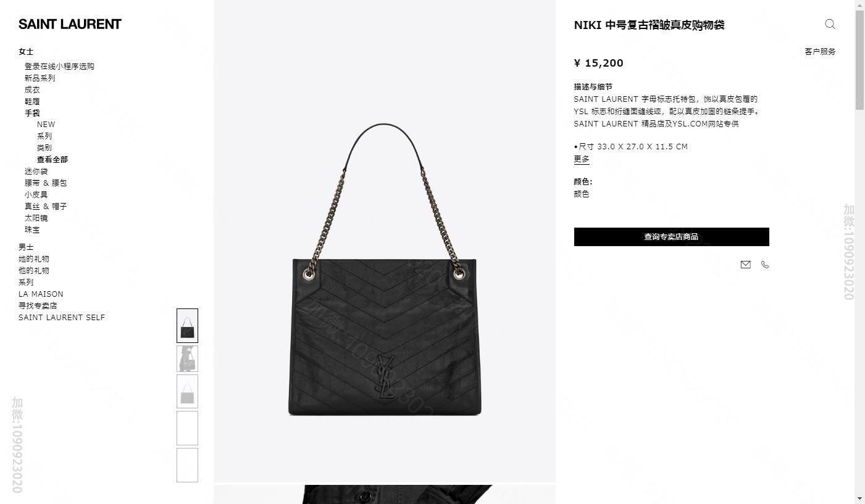The width and height of the screenshot is (865, 504).
Task: Open 客户服务 customer service link
Action: (x=820, y=51)
